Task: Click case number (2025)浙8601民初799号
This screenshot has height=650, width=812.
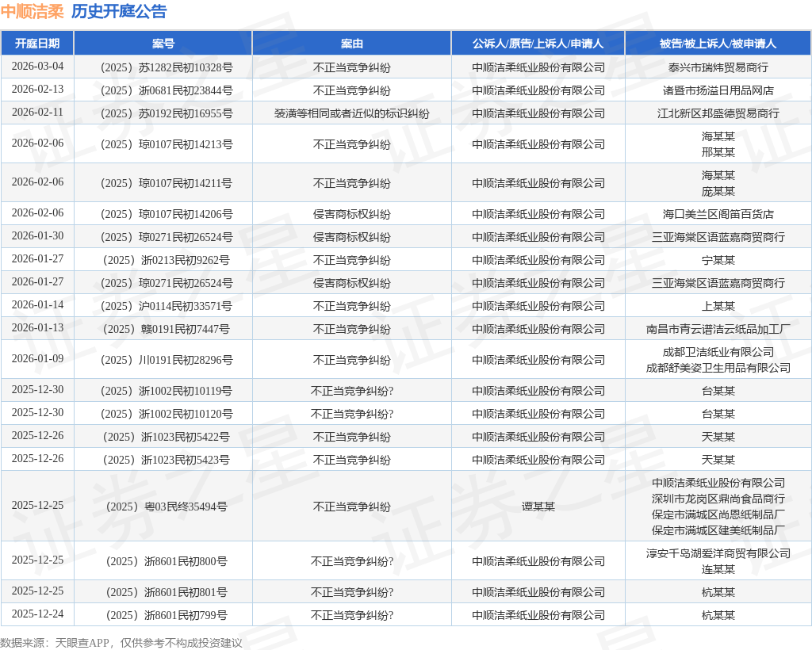Action: click(167, 615)
